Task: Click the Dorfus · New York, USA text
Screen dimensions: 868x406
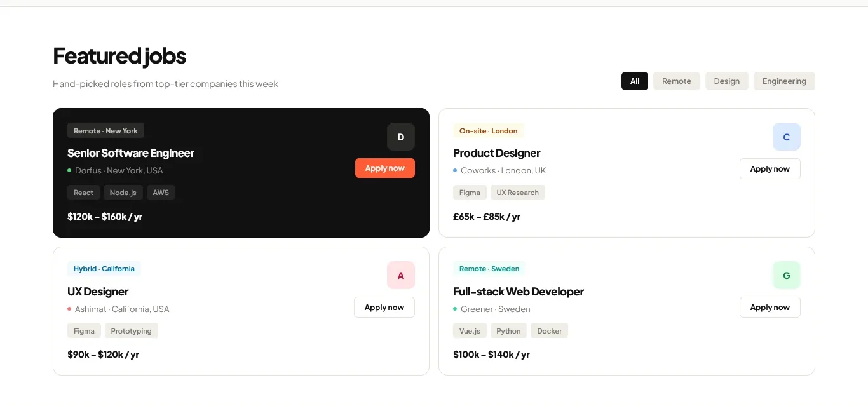Action: (119, 170)
